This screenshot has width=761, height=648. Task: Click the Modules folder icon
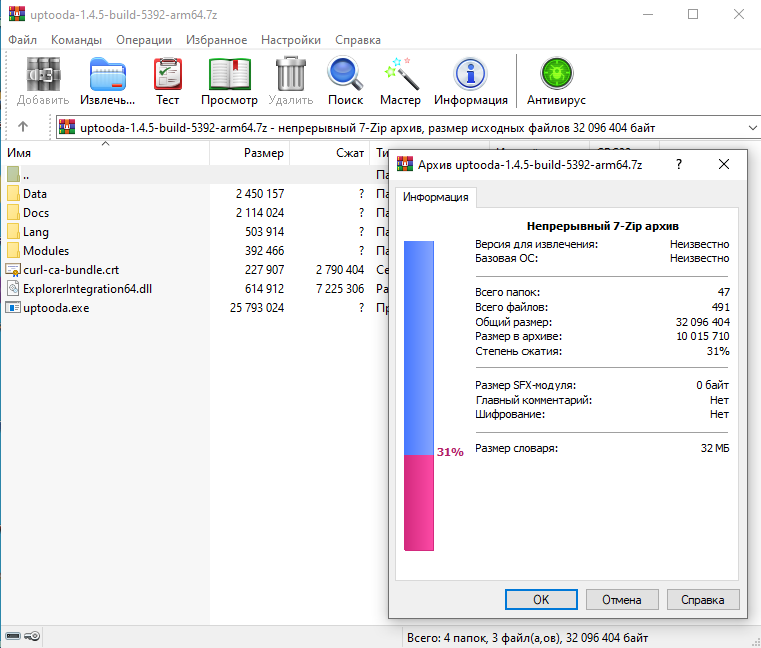14,250
